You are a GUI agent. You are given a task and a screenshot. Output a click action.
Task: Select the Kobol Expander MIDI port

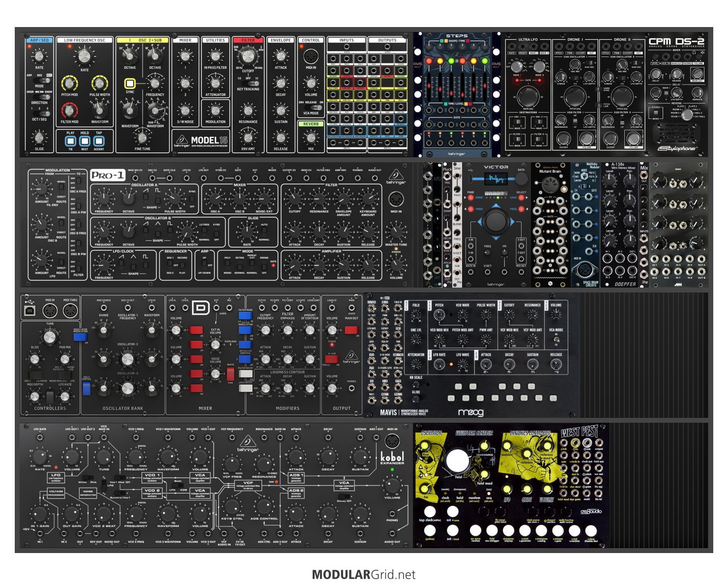391,440
